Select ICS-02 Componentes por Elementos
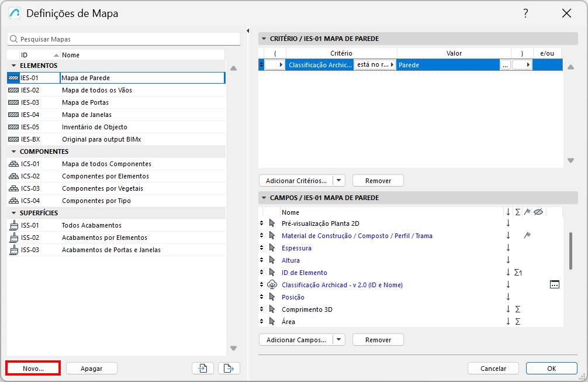Viewport: 588px width, 382px height. [116, 176]
